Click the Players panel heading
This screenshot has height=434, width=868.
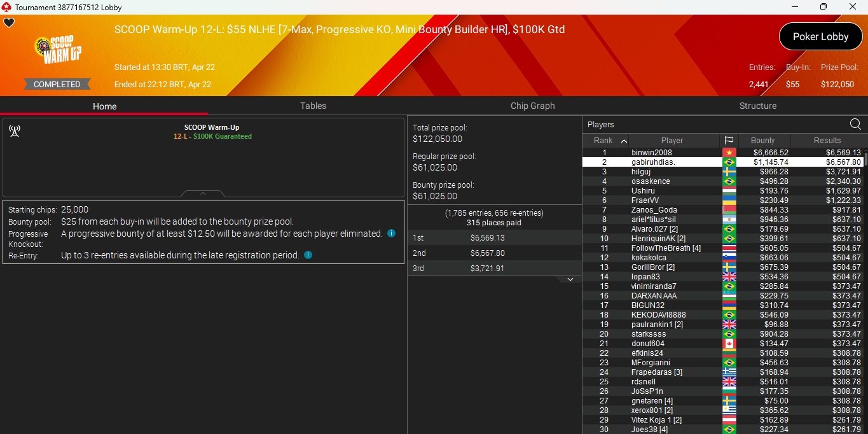601,125
